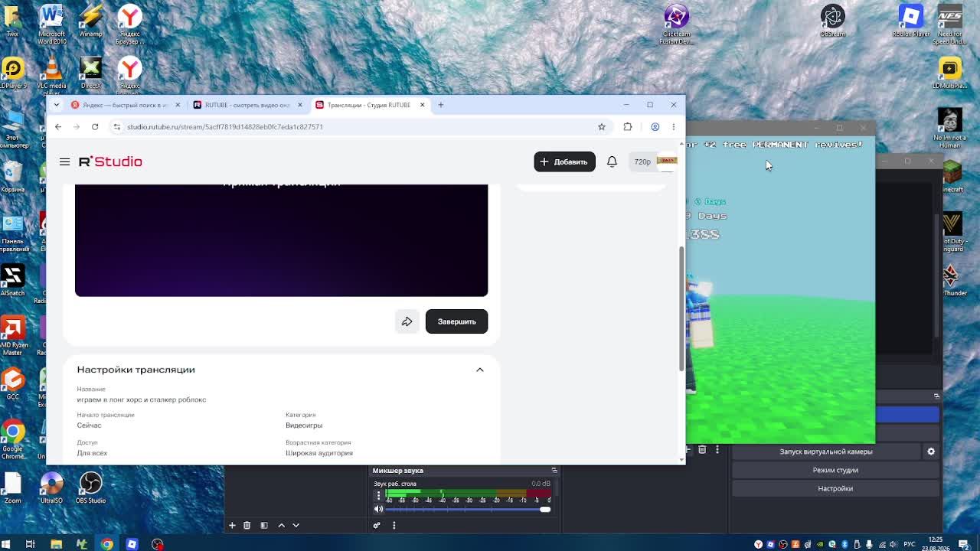Open a new Chrome tab
The image size is (980, 551).
[x=441, y=105]
